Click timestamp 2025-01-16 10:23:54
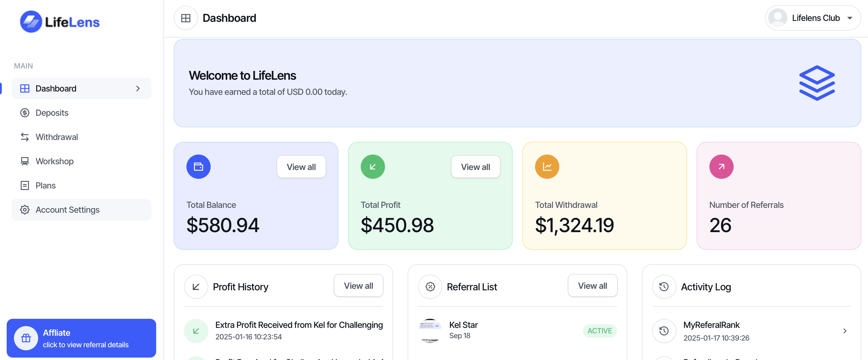The width and height of the screenshot is (868, 360). [248, 337]
